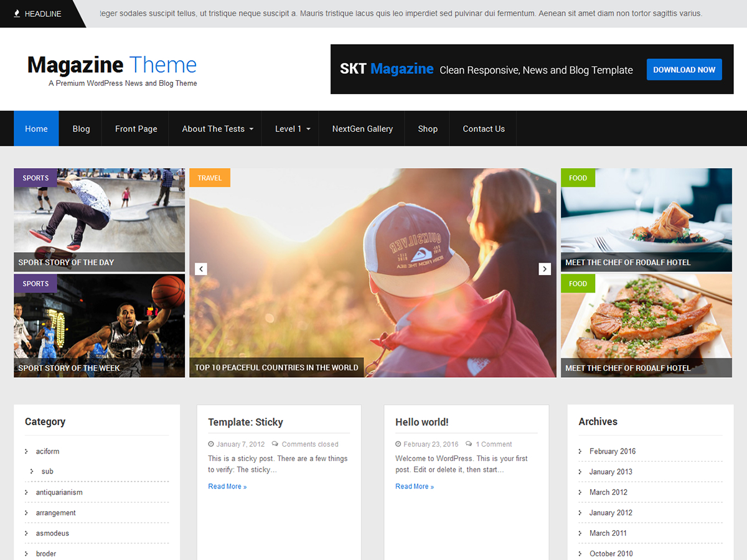Click Read More on Template: Sticky post
Screen dimensions: 747x560
tap(227, 486)
